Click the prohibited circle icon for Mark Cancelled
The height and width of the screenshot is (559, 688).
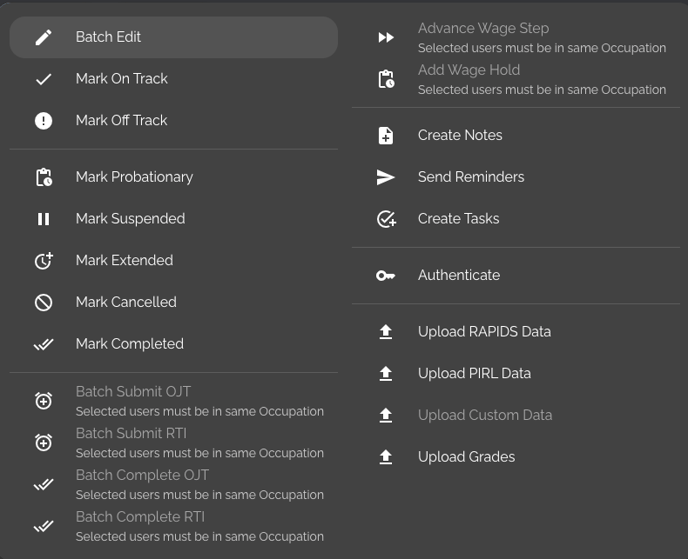(x=43, y=302)
